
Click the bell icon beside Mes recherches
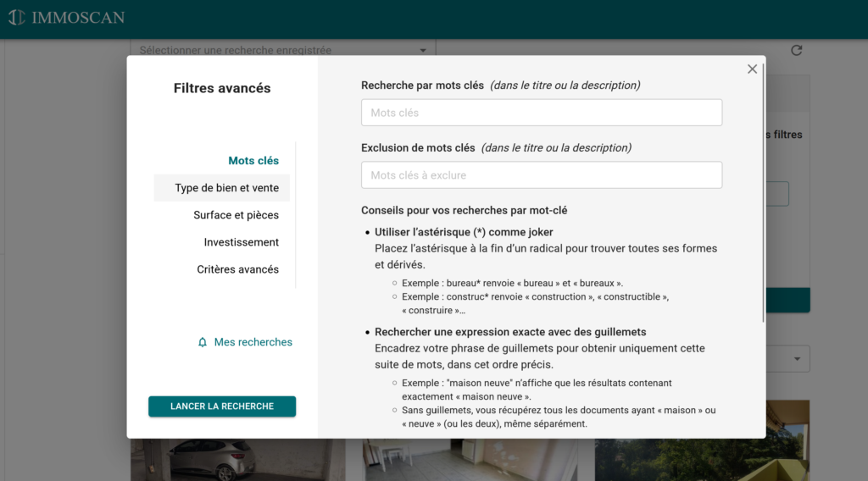click(203, 342)
